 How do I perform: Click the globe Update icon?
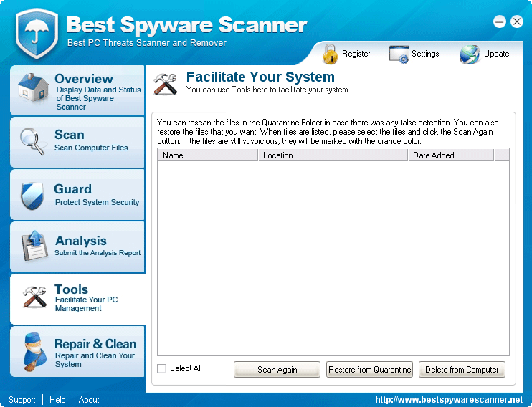pyautogui.click(x=470, y=54)
